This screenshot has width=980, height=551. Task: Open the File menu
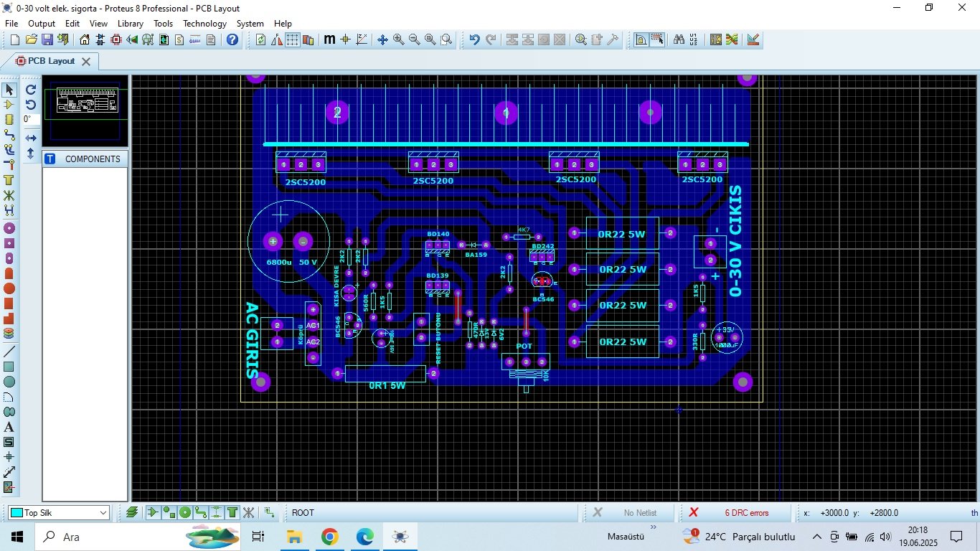click(11, 24)
